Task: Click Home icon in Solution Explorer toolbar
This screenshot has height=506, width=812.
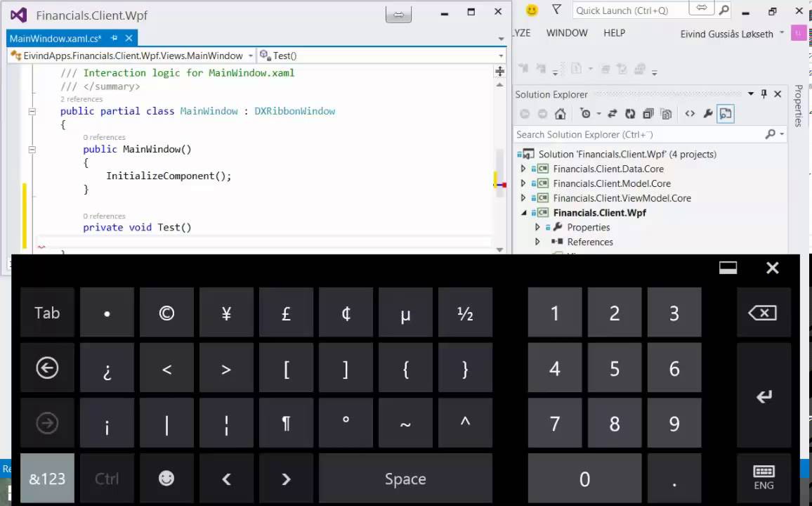Action: pos(560,114)
